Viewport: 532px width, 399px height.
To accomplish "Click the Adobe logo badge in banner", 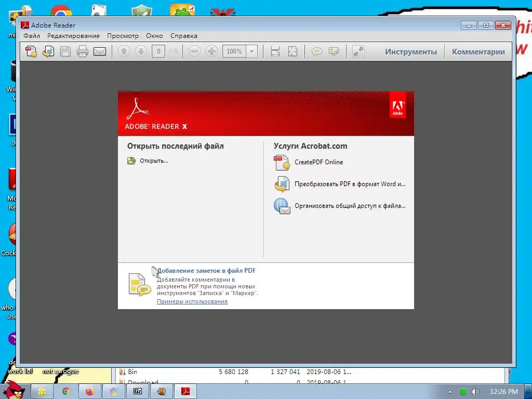I will click(x=397, y=106).
